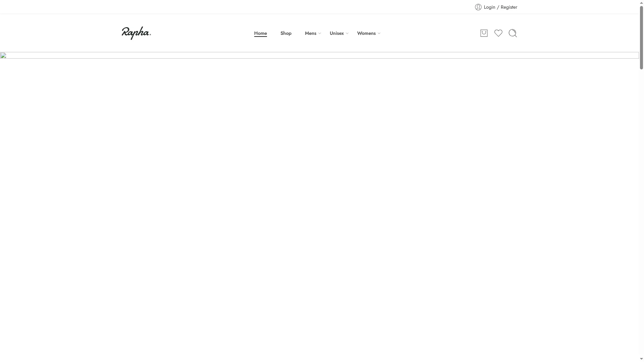Click the Login / Register link
This screenshot has height=362, width=644.
pyautogui.click(x=500, y=7)
